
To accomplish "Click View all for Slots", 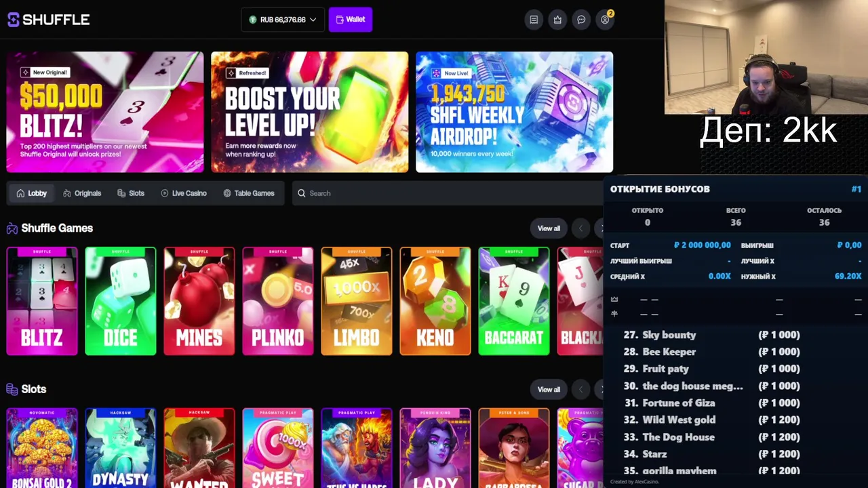I will [549, 390].
